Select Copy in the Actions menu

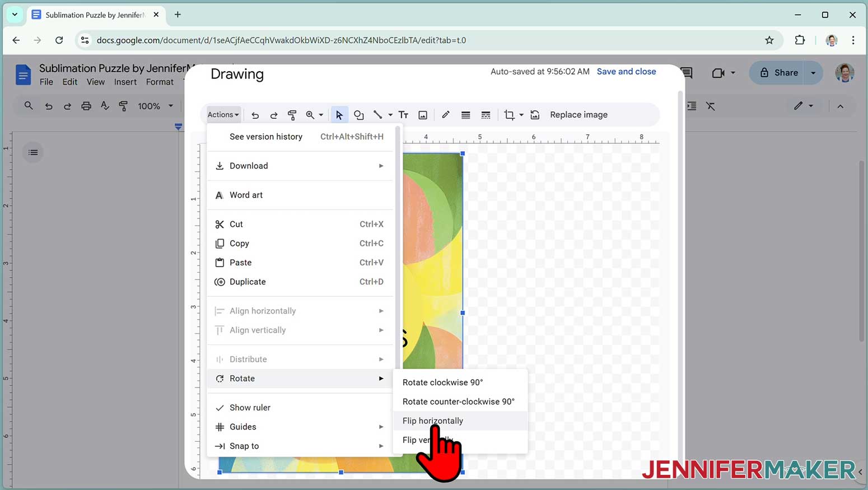301,243
